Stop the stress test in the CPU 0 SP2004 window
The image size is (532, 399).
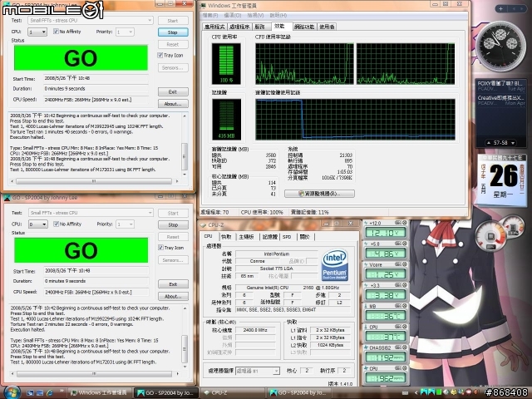[173, 224]
